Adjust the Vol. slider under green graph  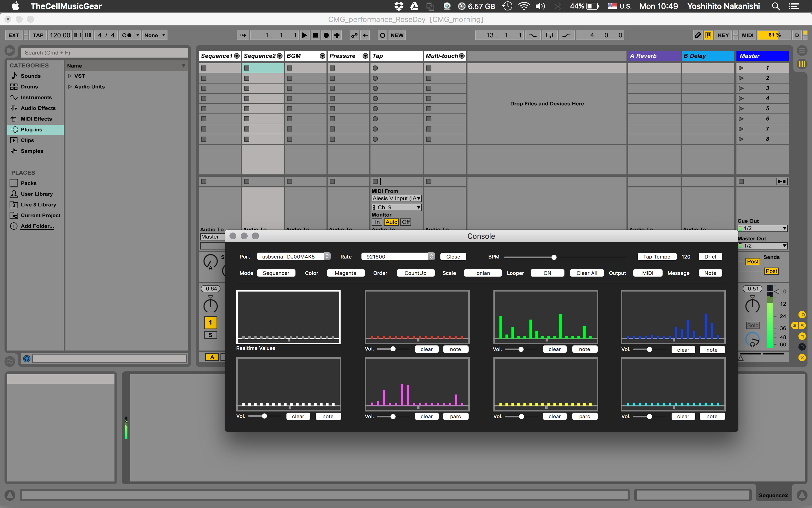(521, 349)
